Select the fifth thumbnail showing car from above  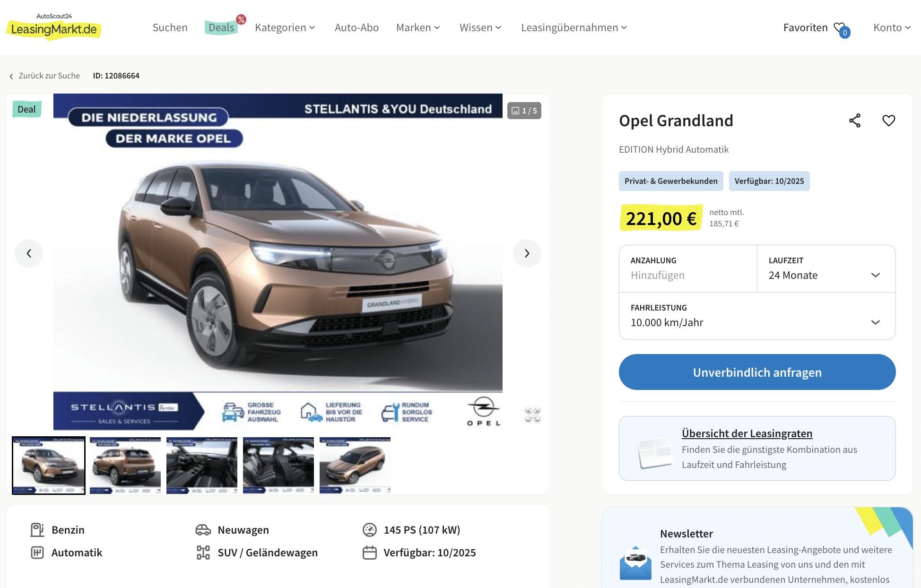(x=355, y=466)
